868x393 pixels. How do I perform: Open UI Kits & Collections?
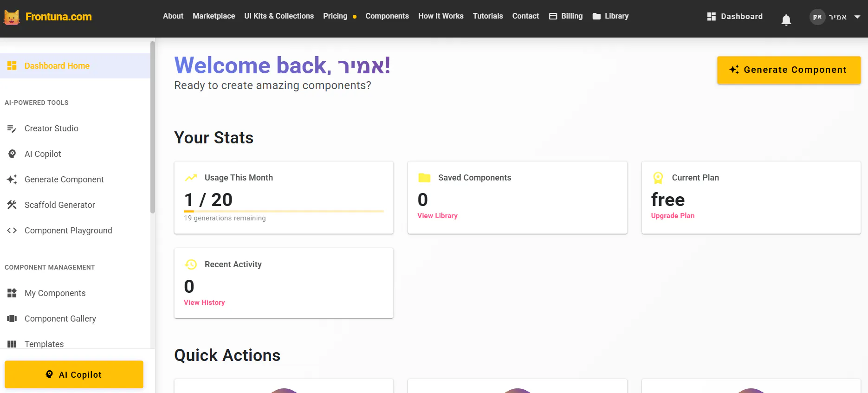click(x=279, y=16)
